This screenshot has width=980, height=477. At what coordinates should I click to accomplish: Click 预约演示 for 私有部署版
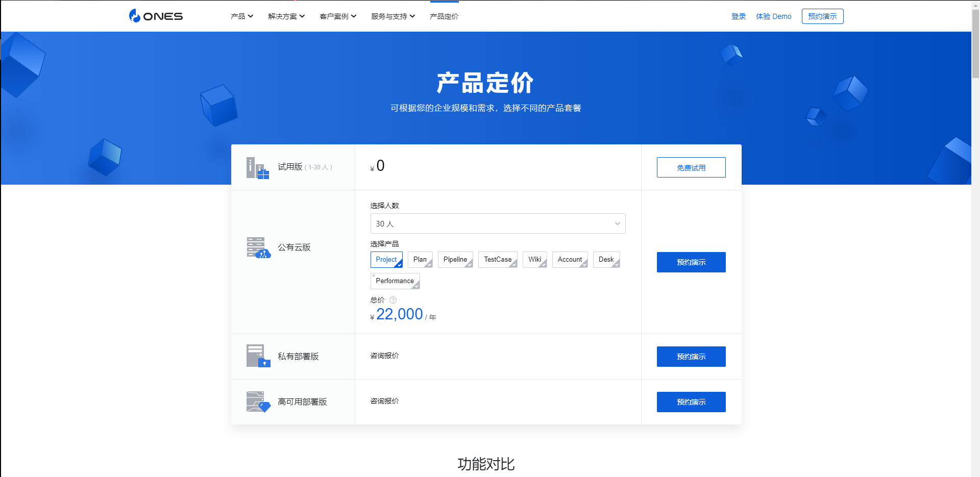pyautogui.click(x=691, y=356)
